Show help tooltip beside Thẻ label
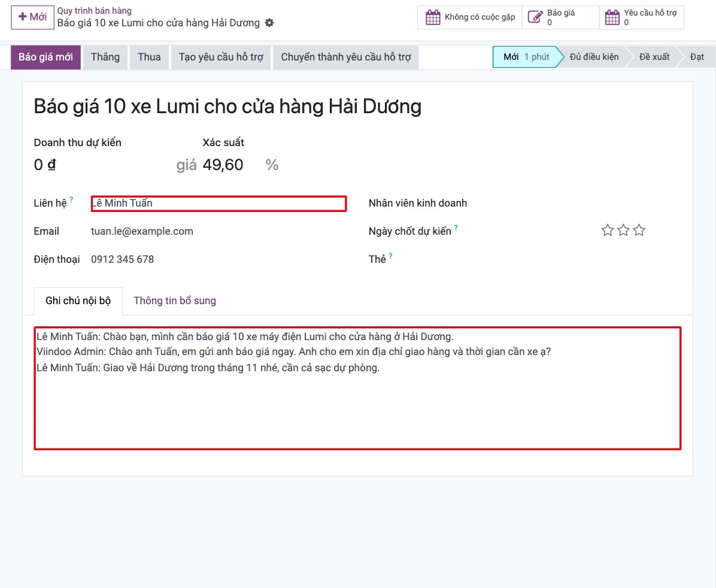716x588 pixels. (x=390, y=256)
